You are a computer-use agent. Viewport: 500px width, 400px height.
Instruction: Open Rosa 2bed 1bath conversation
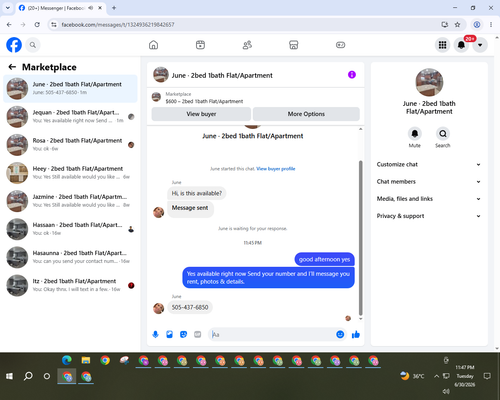point(70,145)
